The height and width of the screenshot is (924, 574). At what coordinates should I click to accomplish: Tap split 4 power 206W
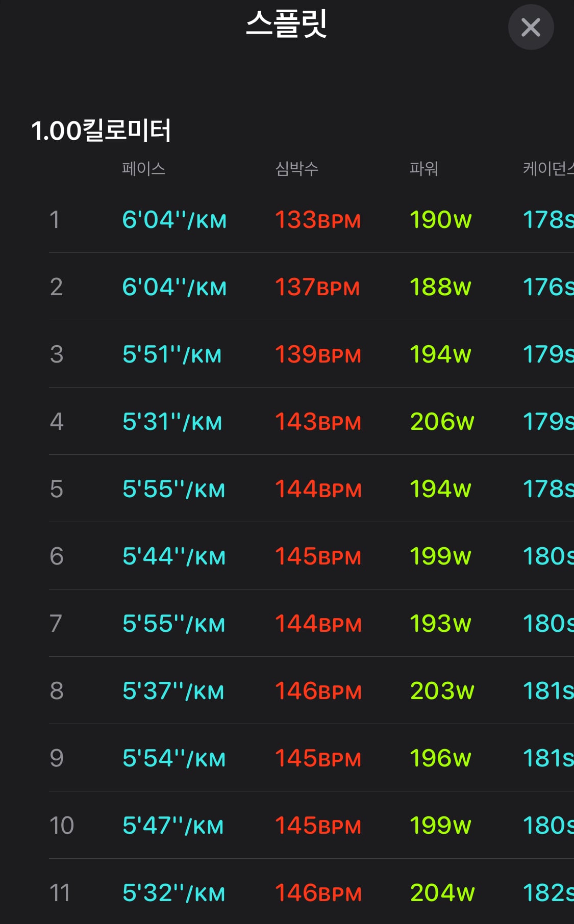pos(442,422)
